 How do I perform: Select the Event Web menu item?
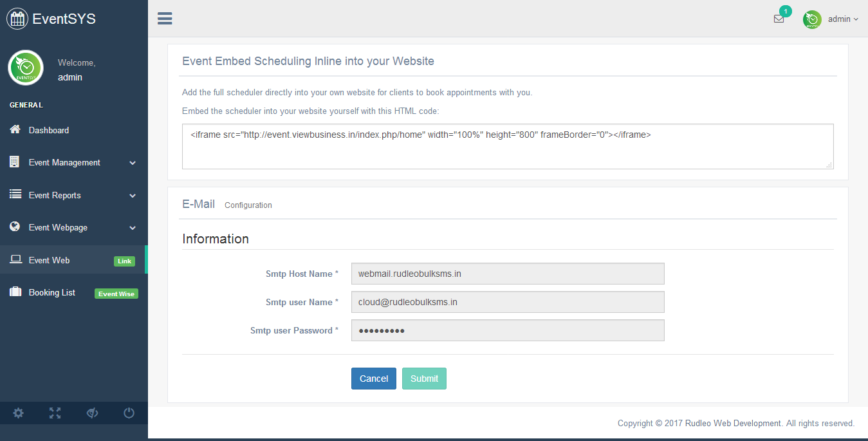[50, 261]
